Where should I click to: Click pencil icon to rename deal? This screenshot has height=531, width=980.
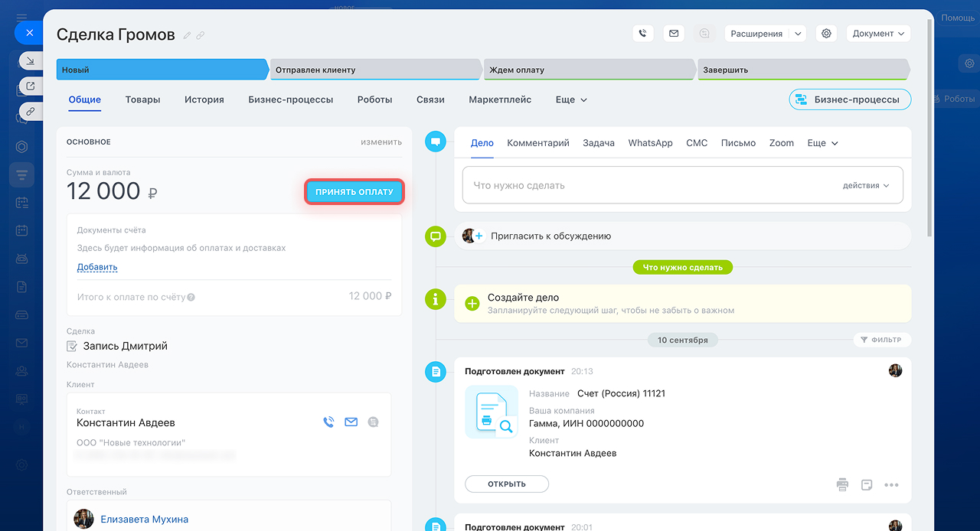tap(188, 35)
